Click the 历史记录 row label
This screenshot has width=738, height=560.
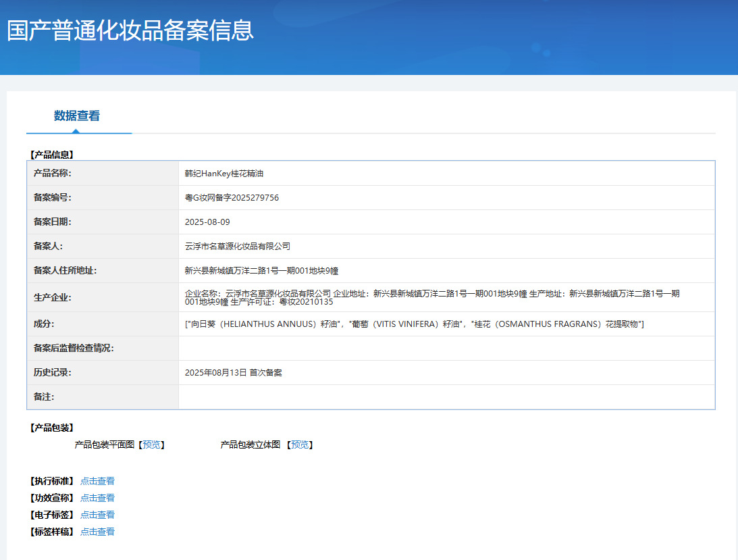(x=52, y=373)
